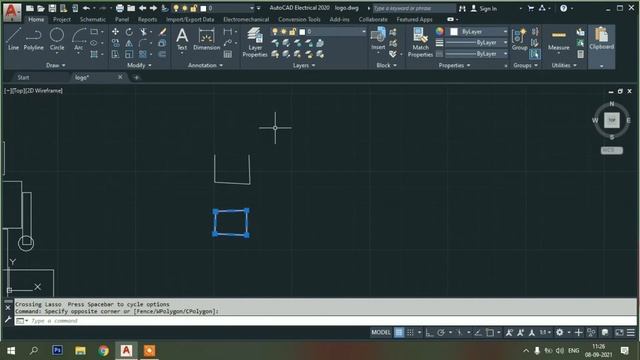Open the linetype ByLayer dropdown
640x360 pixels.
tap(476, 53)
